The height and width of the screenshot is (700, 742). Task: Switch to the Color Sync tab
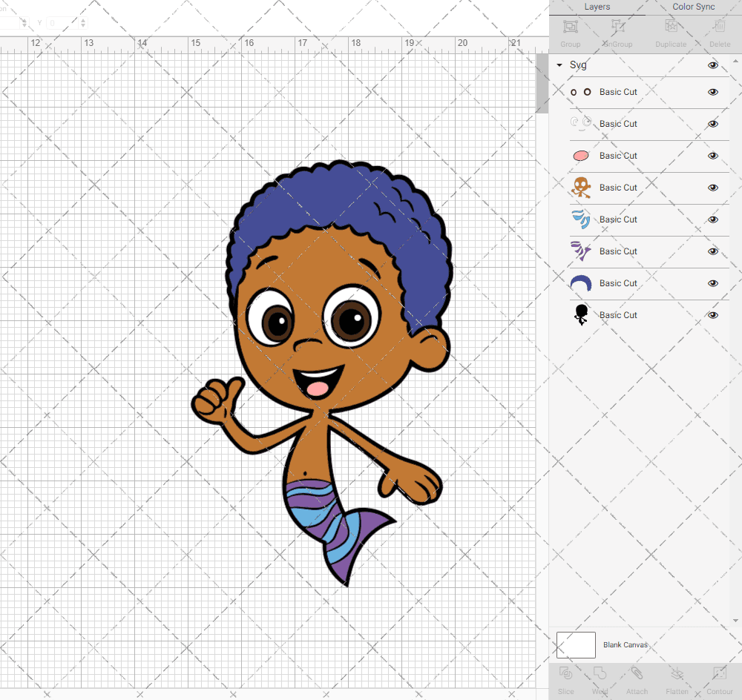tap(693, 7)
